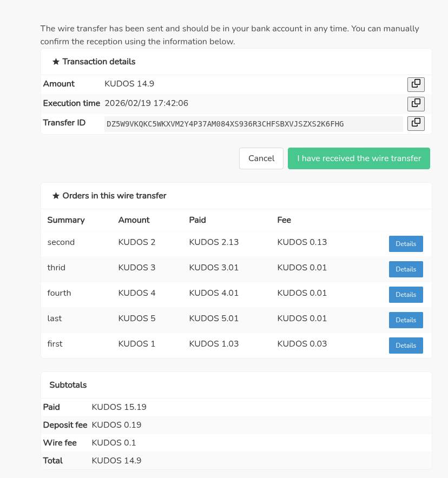Click the Wire fee value KUDOS 0.1
Viewport: 448px width, 478px height.
click(x=114, y=443)
